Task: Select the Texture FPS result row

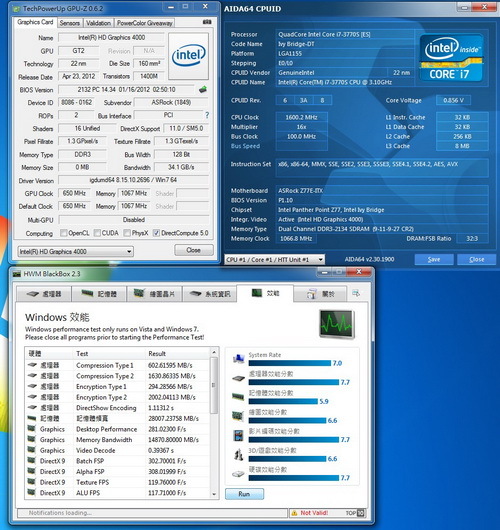Action: coord(118,482)
